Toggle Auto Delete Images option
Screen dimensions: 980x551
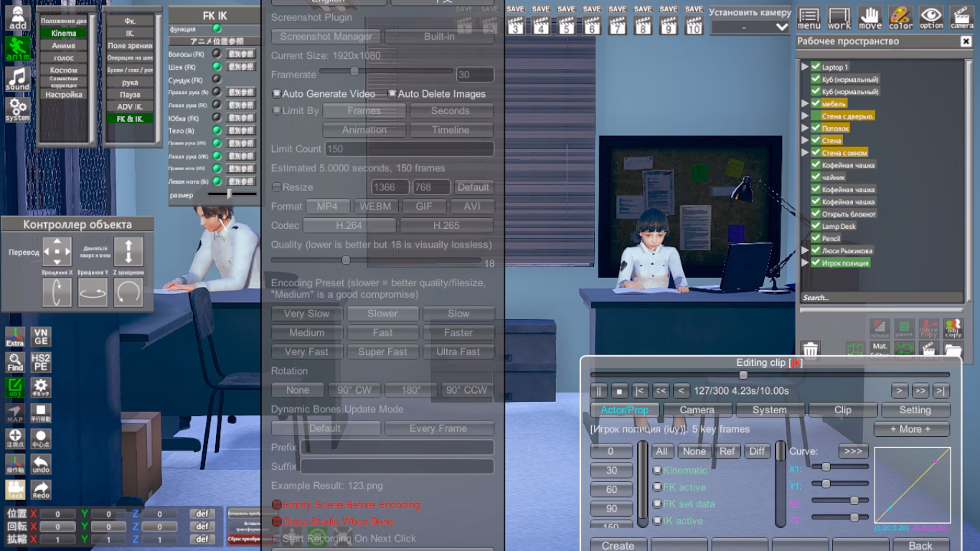click(x=392, y=94)
